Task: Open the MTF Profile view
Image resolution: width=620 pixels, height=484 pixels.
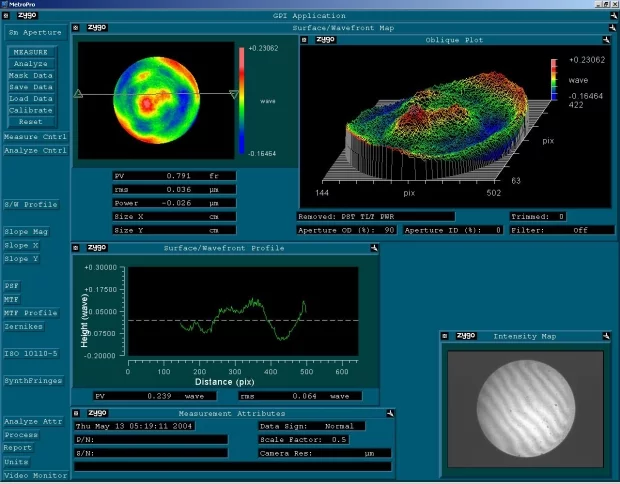Action: pyautogui.click(x=30, y=313)
